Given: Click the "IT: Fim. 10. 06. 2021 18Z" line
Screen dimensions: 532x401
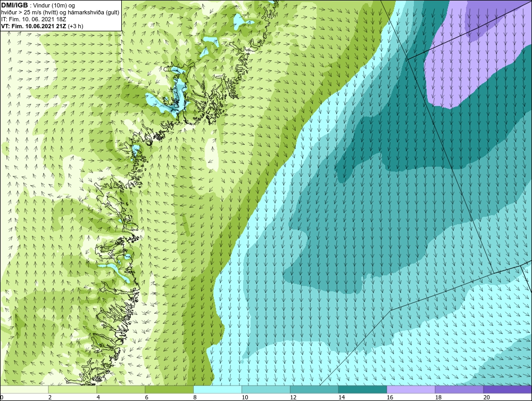Looking at the screenshot, I should click(34, 19).
